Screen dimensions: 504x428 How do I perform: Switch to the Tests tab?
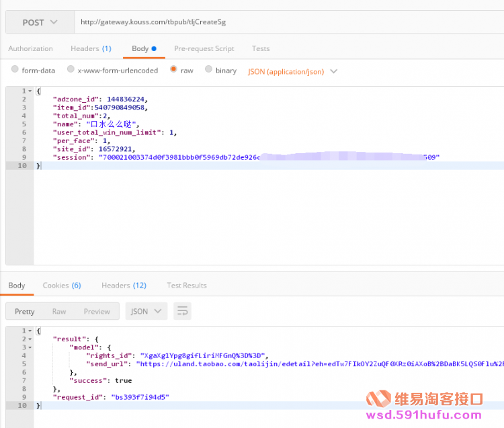pos(261,48)
